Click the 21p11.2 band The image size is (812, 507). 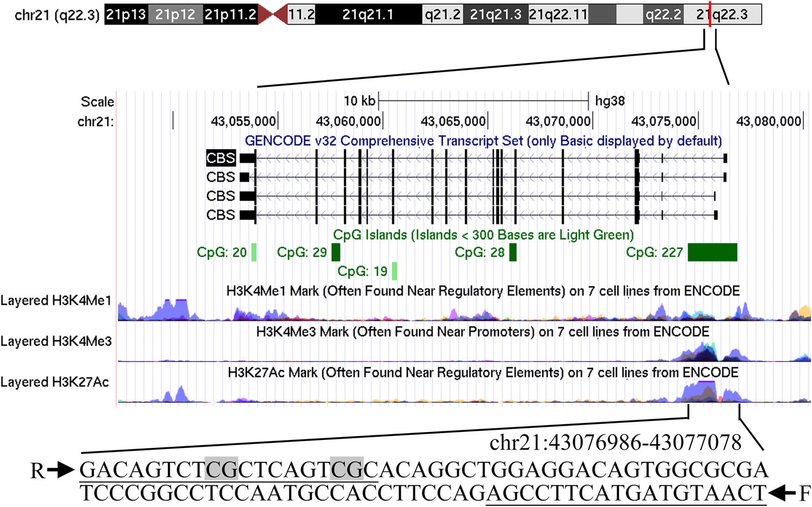(x=230, y=14)
